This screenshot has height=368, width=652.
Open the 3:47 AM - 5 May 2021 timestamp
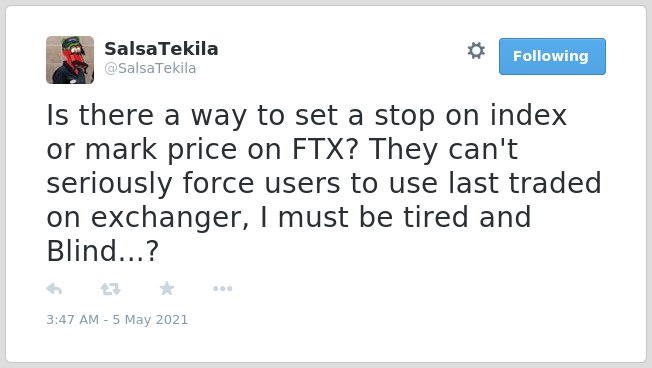pyautogui.click(x=117, y=319)
